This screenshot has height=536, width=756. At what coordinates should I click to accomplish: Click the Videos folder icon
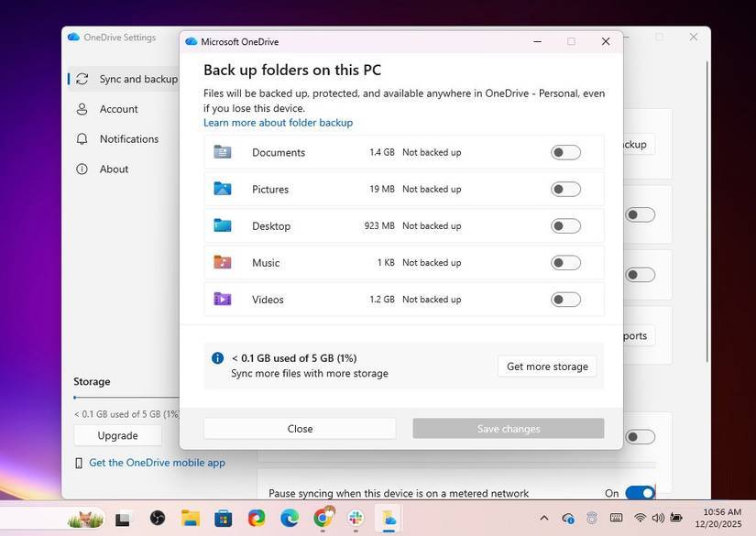point(224,299)
